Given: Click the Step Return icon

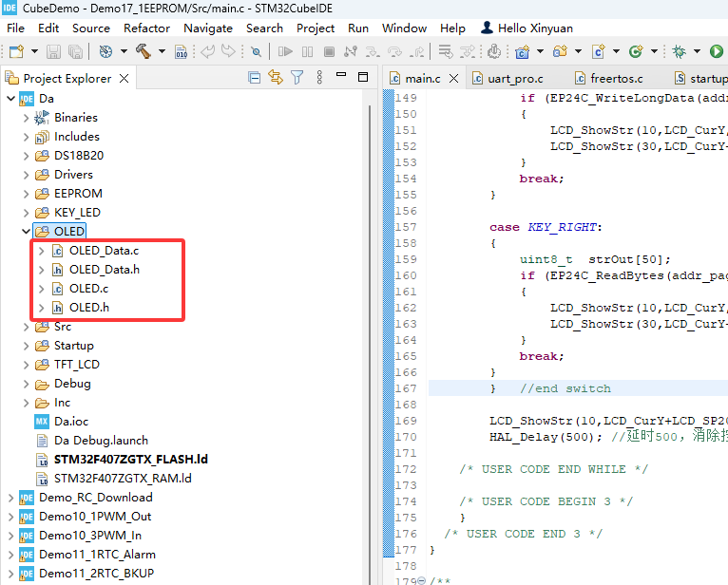Looking at the screenshot, I should click(417, 51).
